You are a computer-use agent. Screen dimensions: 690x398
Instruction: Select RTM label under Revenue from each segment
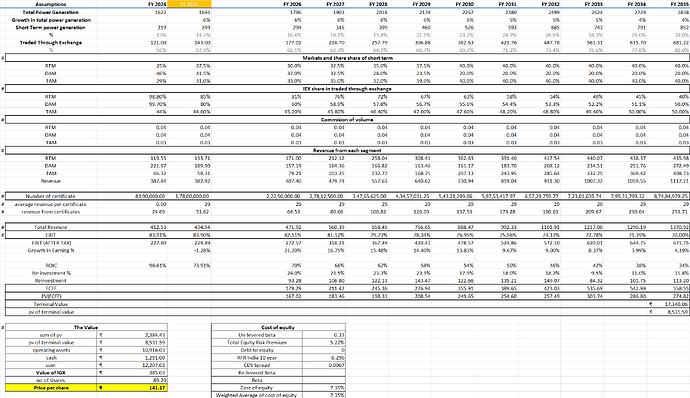(x=51, y=158)
